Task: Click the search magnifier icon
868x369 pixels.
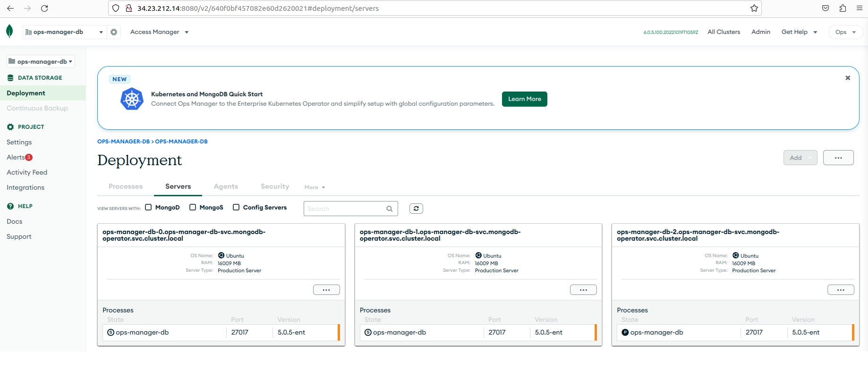Action: [390, 209]
